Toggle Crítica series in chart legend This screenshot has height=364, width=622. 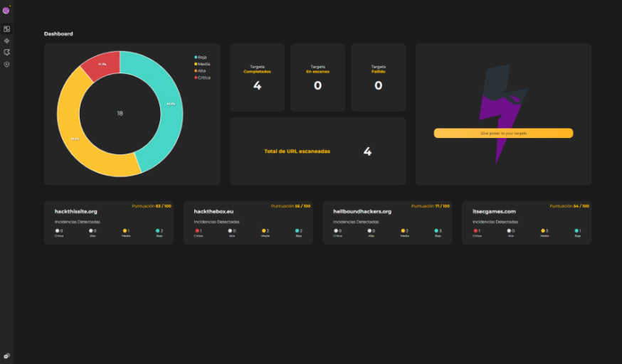(202, 77)
